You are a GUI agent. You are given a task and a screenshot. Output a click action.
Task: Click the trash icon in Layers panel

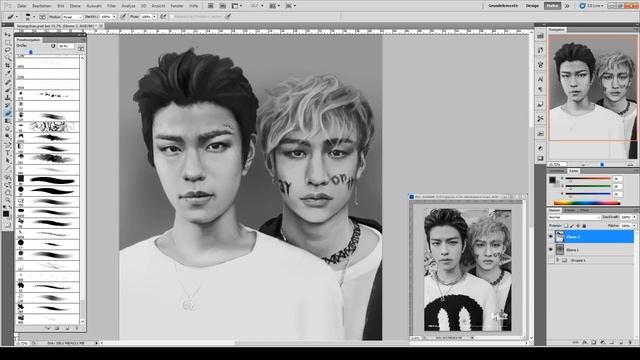pyautogui.click(x=630, y=342)
